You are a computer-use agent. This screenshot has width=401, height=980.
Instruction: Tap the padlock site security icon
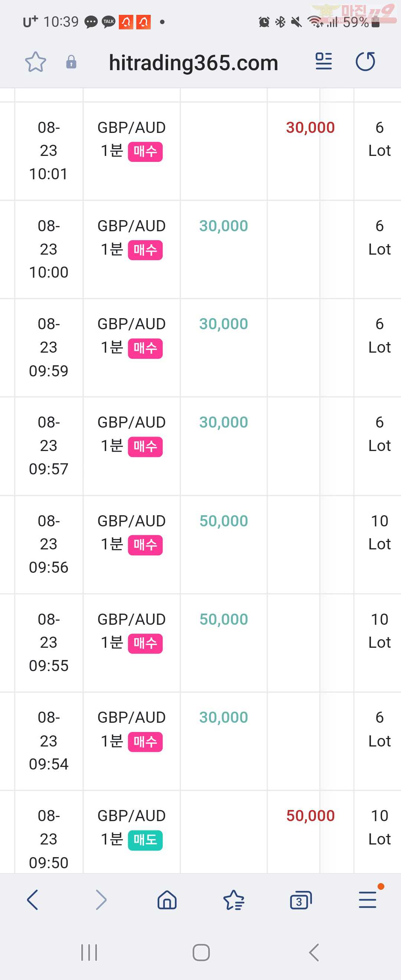71,62
